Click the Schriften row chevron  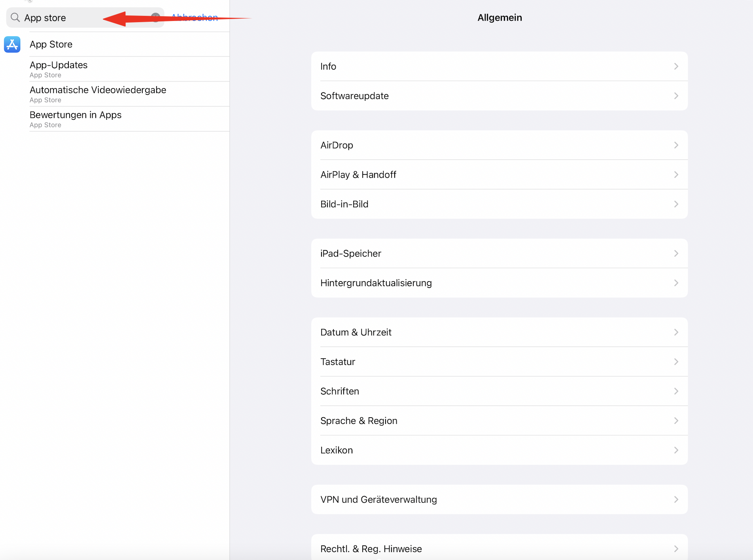(x=676, y=391)
